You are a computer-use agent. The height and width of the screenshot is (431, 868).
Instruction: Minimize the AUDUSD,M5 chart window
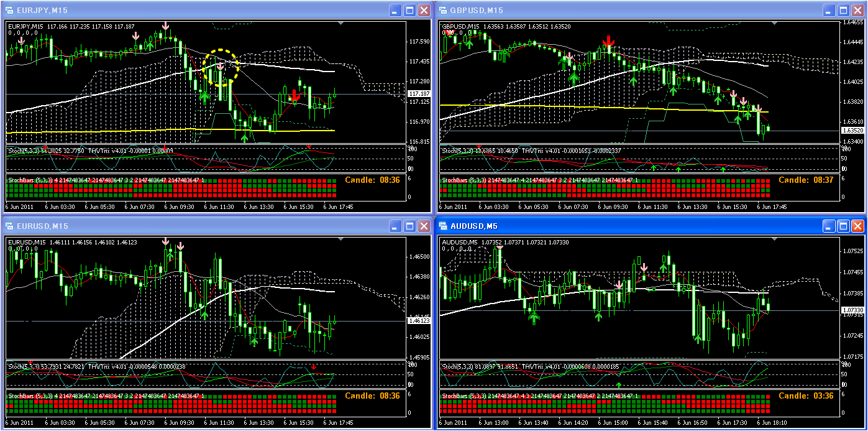pos(829,226)
